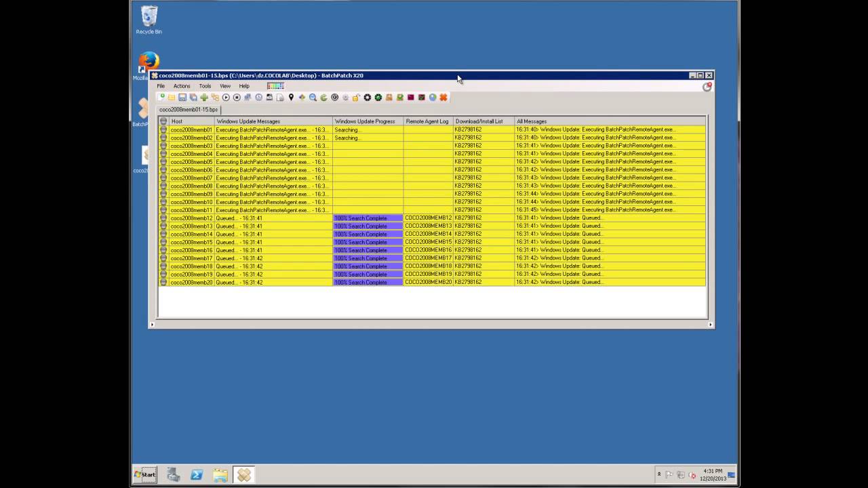Open the row color palette grid

[275, 86]
